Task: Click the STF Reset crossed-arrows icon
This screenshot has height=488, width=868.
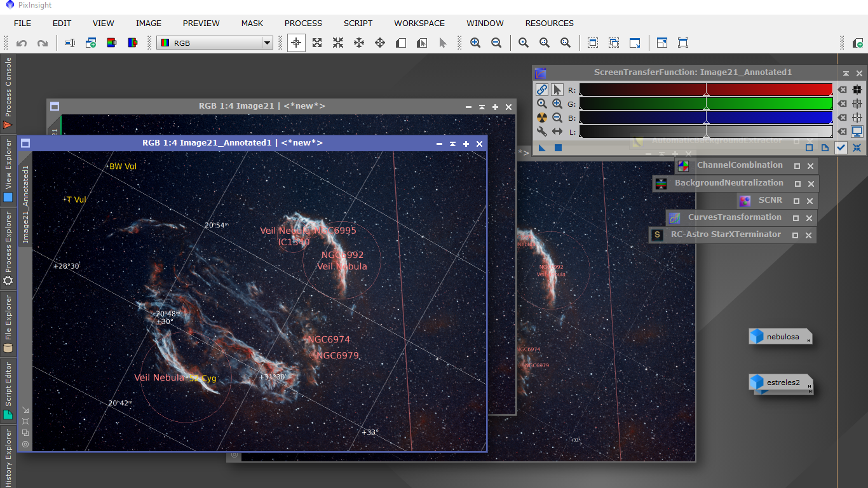Action: pyautogui.click(x=857, y=147)
